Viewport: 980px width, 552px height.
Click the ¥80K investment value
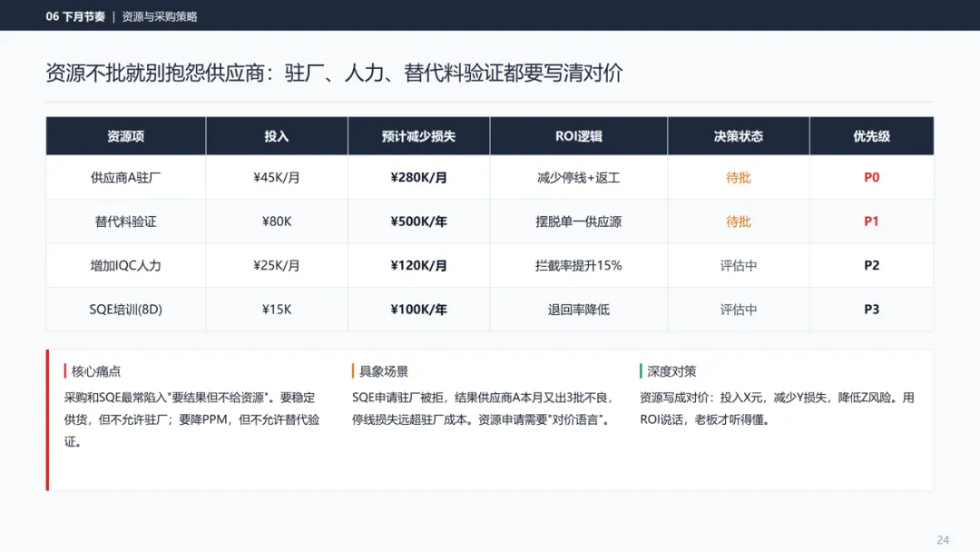pyautogui.click(x=276, y=222)
